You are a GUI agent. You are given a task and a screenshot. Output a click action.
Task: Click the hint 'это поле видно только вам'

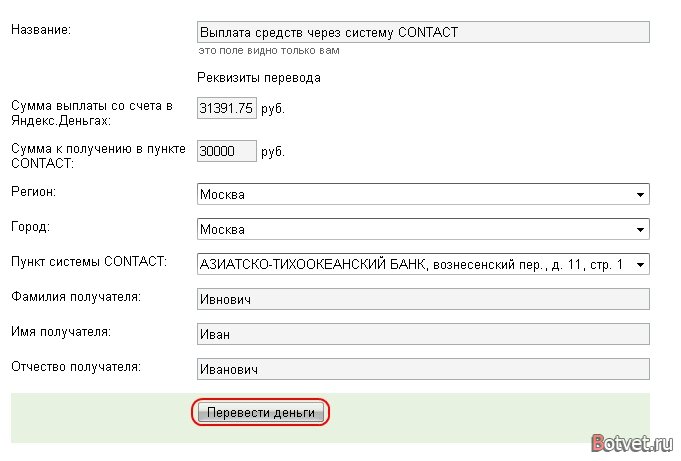pos(269,51)
